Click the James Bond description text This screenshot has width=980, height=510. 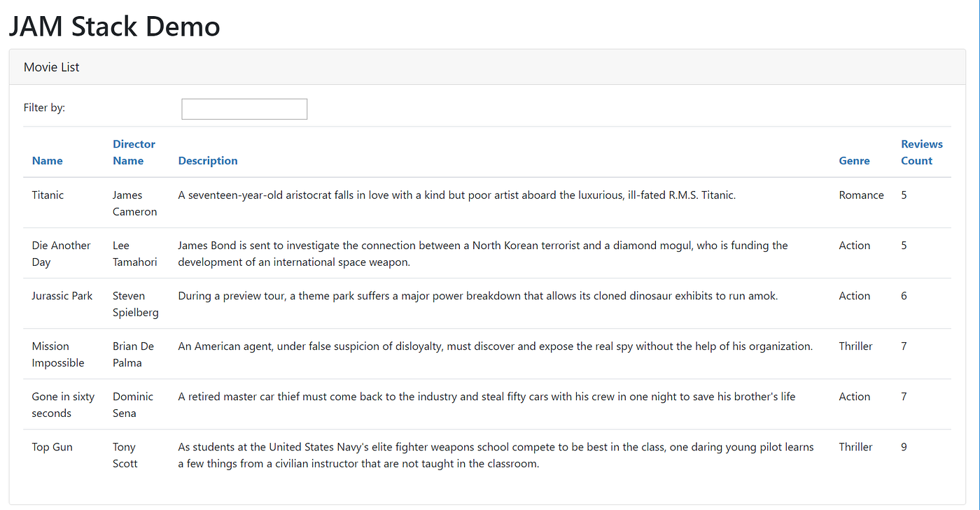(x=483, y=254)
